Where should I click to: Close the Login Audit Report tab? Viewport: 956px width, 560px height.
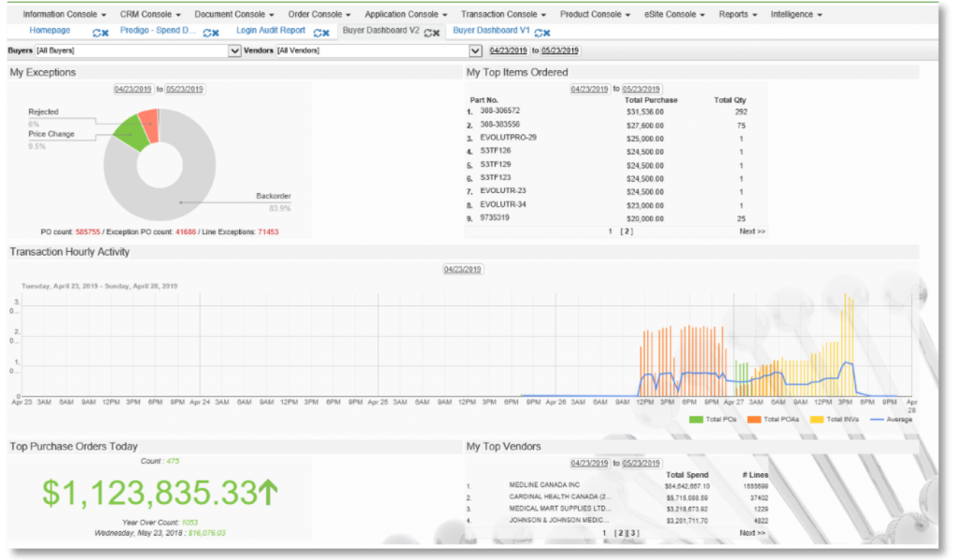(327, 33)
